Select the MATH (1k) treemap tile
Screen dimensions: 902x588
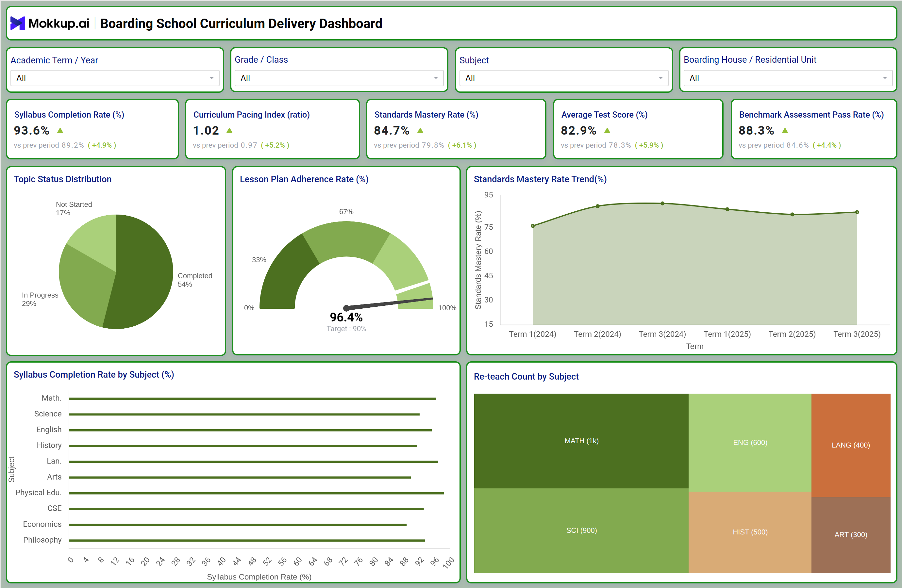coord(581,441)
